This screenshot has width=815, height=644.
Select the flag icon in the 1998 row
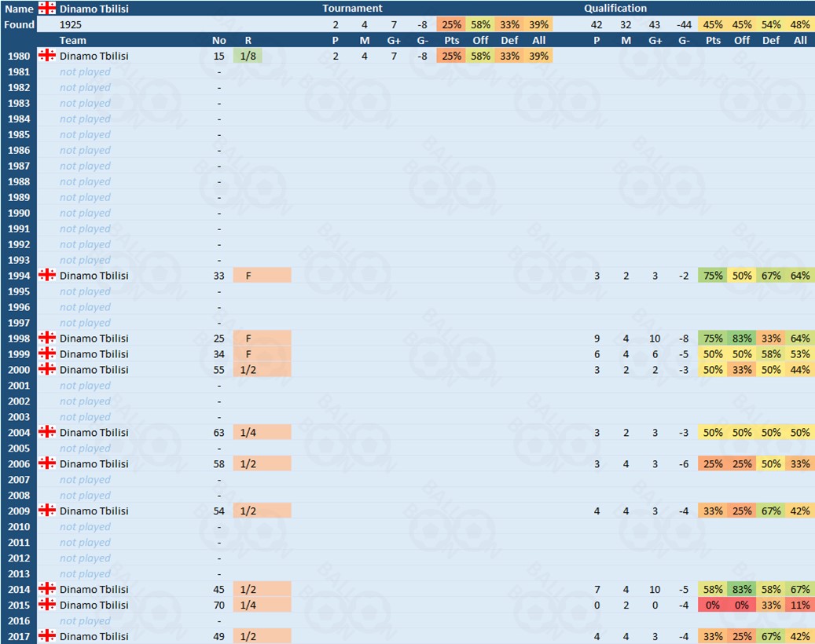click(x=47, y=338)
